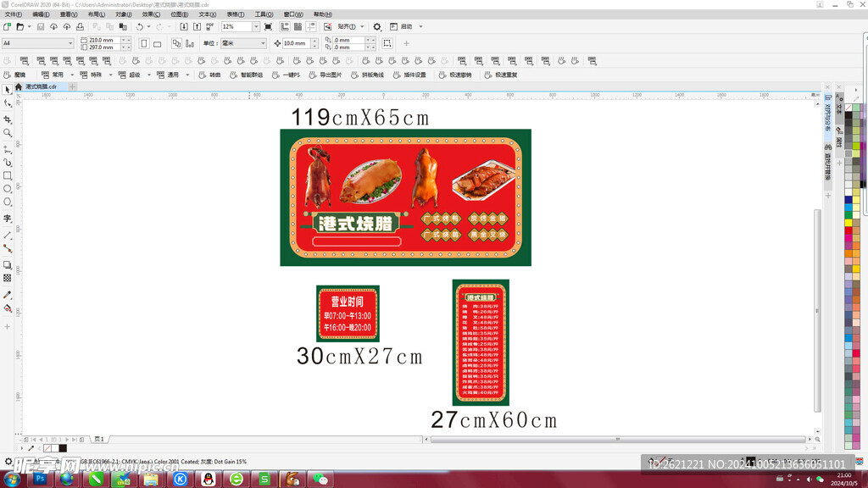The width and height of the screenshot is (868, 488).
Task: Choose the Rectangle tool
Action: click(8, 176)
